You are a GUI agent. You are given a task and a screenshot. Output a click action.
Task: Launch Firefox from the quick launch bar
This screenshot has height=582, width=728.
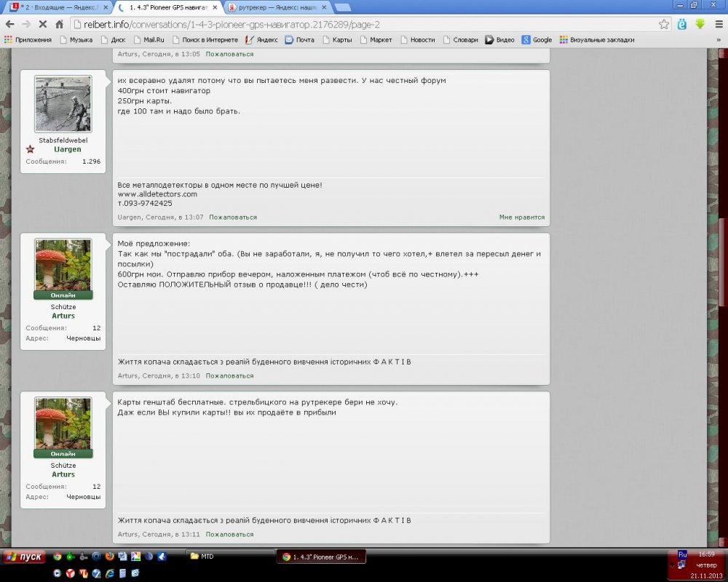pos(110,556)
